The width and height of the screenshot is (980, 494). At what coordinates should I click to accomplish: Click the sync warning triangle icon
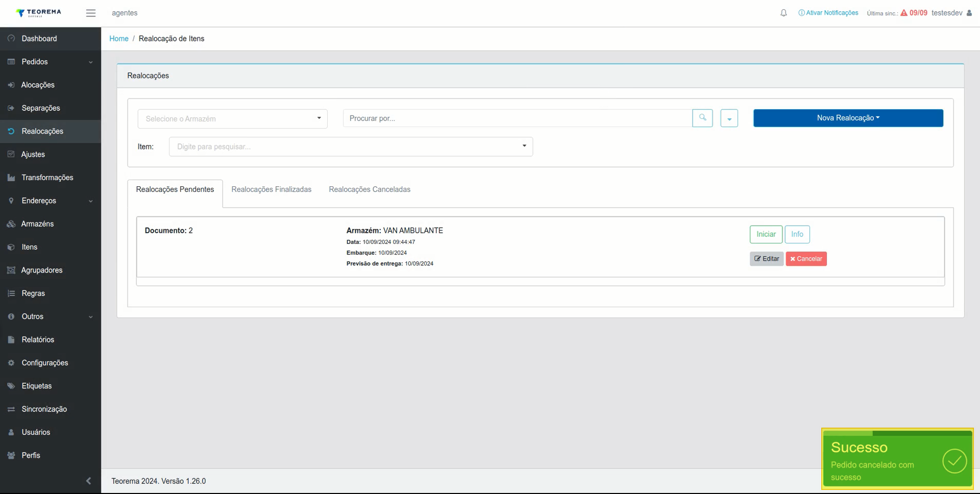904,13
